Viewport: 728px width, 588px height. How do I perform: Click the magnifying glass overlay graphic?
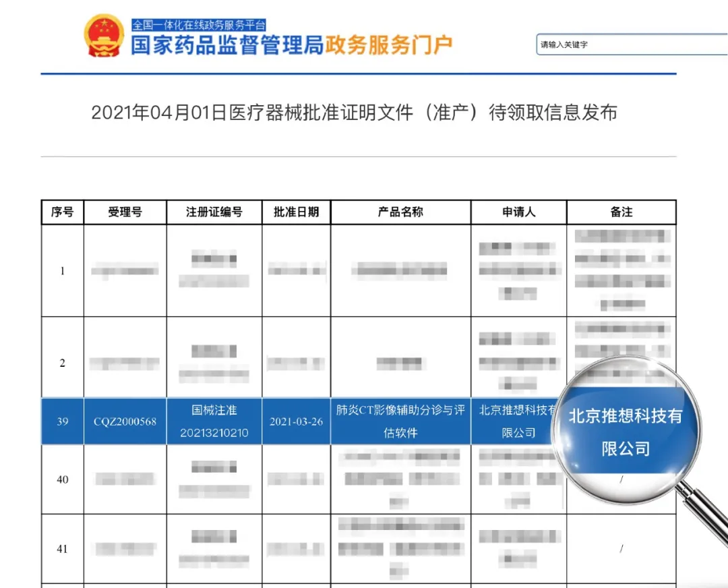[630, 432]
